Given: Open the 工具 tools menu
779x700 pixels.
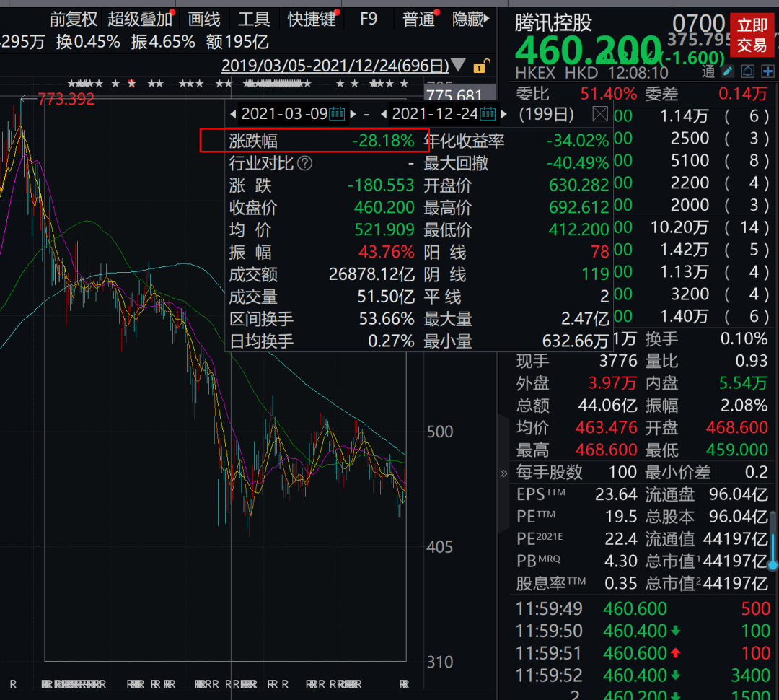Looking at the screenshot, I should click(253, 19).
